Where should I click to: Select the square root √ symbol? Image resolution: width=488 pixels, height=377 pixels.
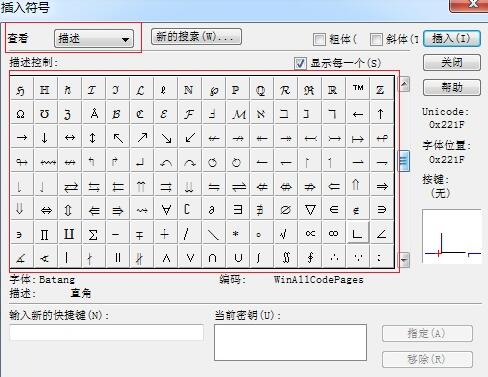pyautogui.click(x=286, y=234)
